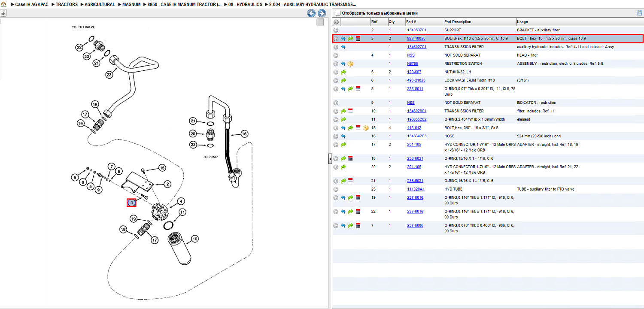Open the red list icon on Ref 18 row
Screen dimensions: 644x309
tap(350, 158)
